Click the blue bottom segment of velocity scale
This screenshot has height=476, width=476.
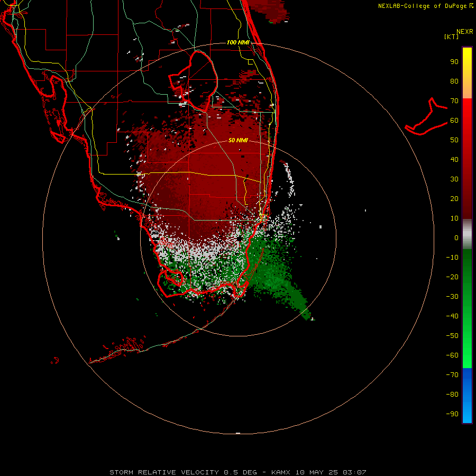[467, 395]
